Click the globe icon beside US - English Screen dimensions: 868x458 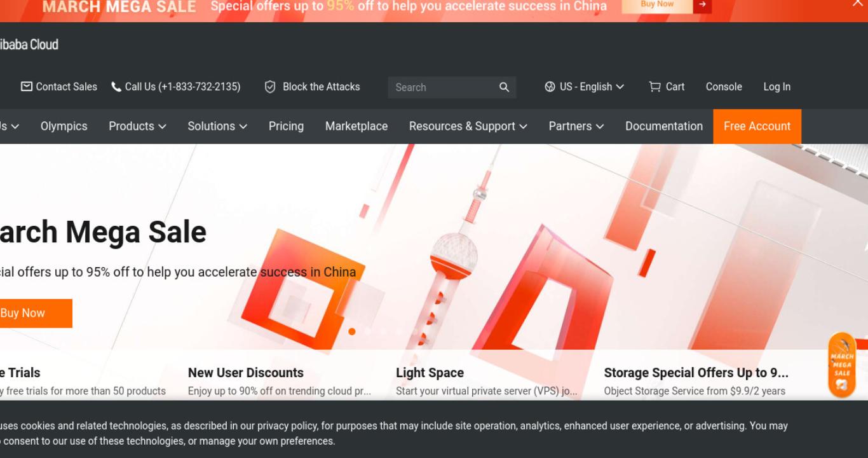(x=550, y=87)
